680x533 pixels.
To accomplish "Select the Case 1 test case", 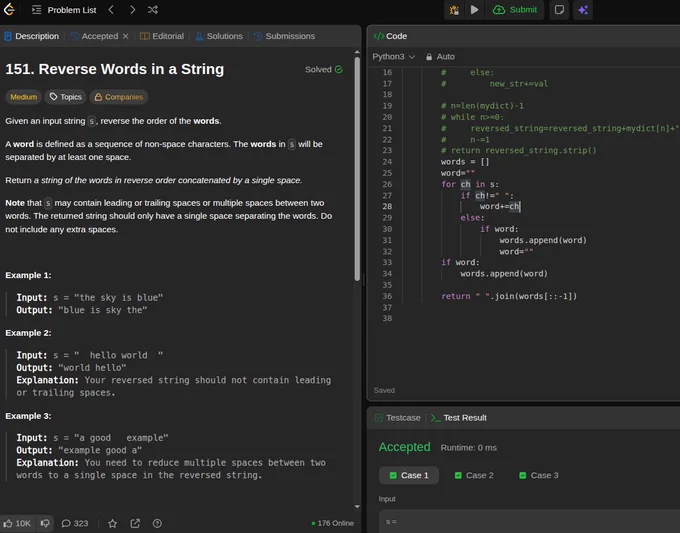I will pyautogui.click(x=408, y=475).
